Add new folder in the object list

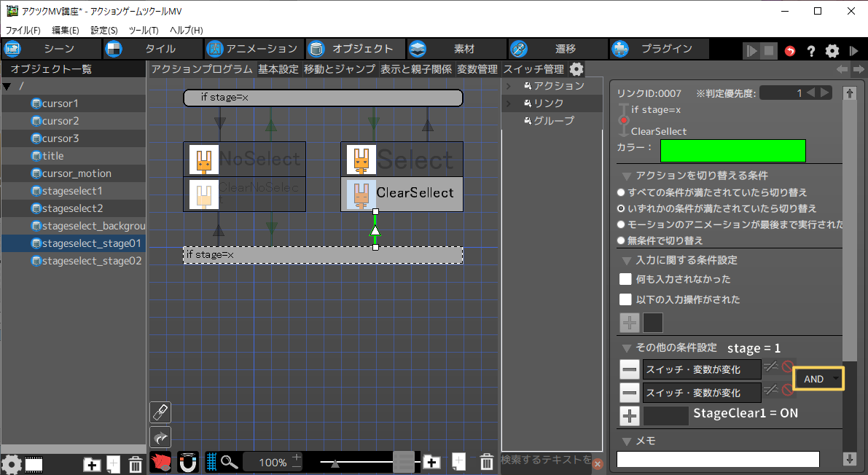[92, 464]
